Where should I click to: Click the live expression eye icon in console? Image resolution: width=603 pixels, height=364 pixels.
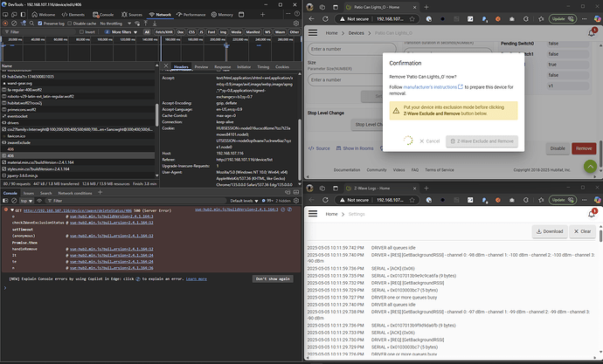point(39,201)
